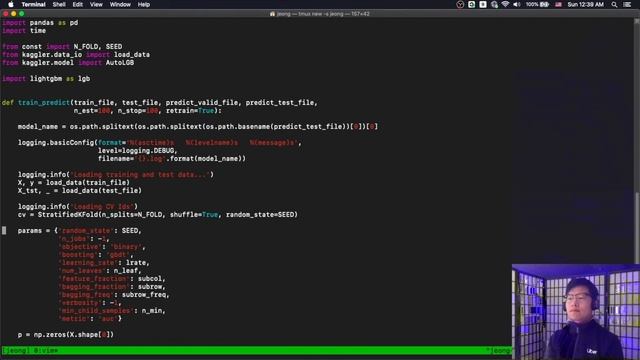Click the vim cursor block beside params
640x360 pixels.
pos(4,231)
